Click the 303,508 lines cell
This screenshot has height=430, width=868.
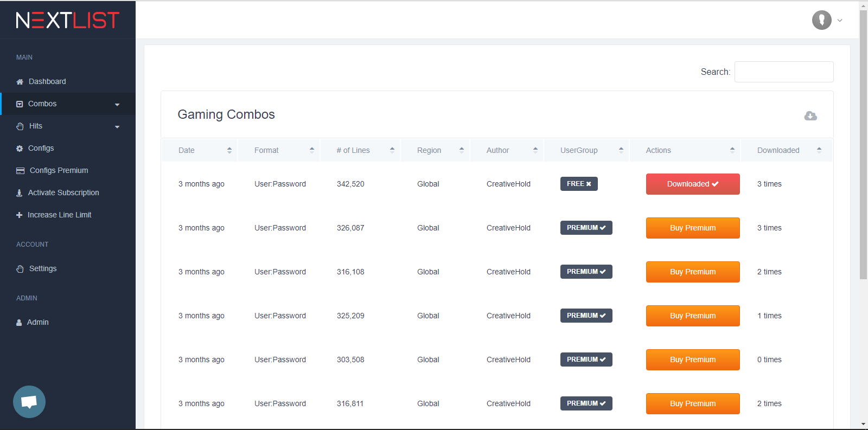(x=350, y=360)
